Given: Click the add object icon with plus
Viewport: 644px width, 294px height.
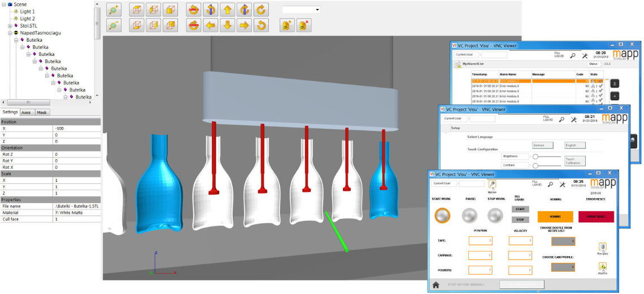Looking at the screenshot, I should pyautogui.click(x=287, y=25).
